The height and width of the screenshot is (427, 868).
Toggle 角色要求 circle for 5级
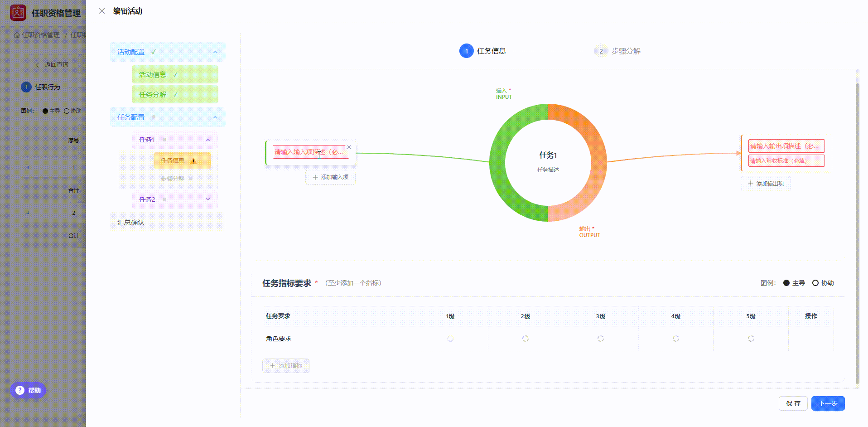[751, 339]
